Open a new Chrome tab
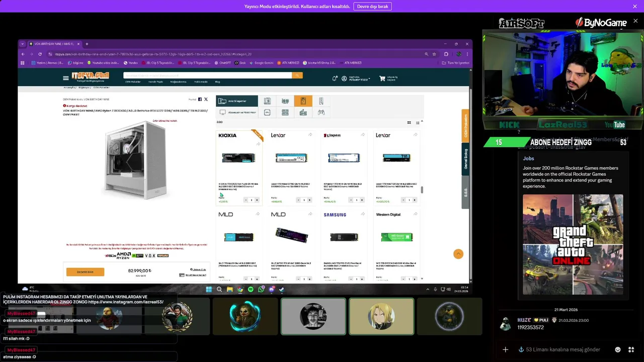 pos(87,44)
